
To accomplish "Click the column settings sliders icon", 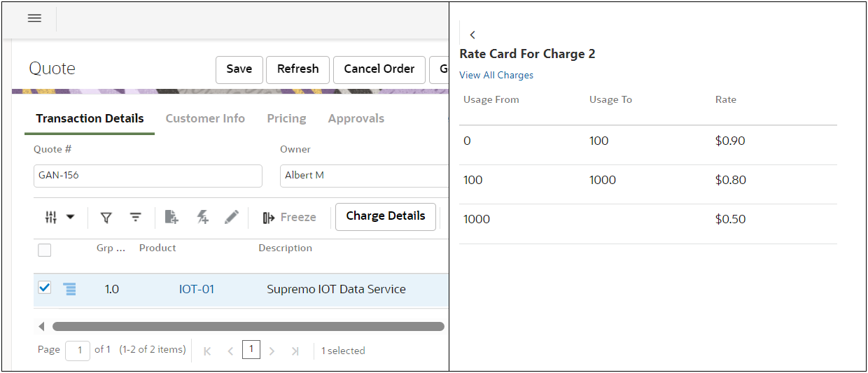I will 51,218.
